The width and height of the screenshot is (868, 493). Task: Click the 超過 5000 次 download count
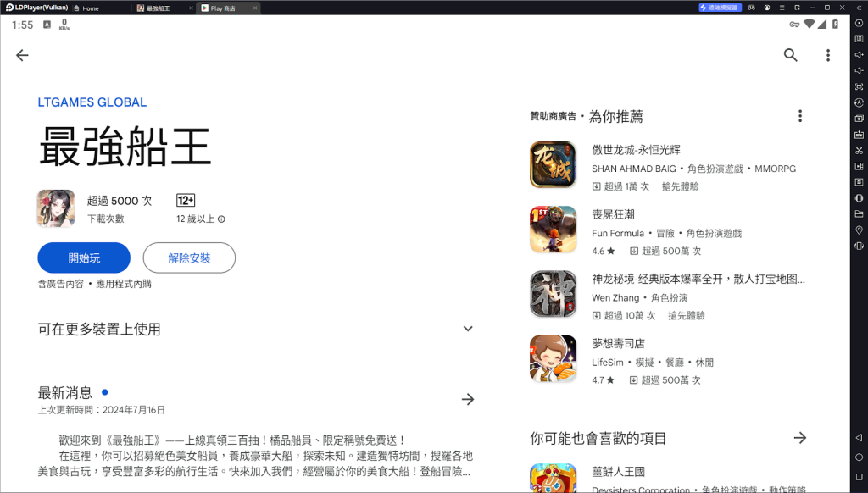[x=119, y=201]
